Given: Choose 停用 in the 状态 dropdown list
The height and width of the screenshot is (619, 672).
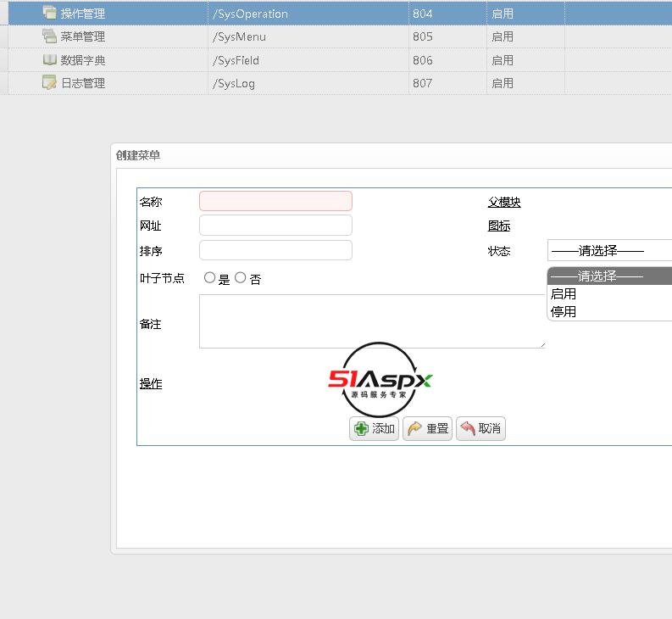Looking at the screenshot, I should 609,312.
